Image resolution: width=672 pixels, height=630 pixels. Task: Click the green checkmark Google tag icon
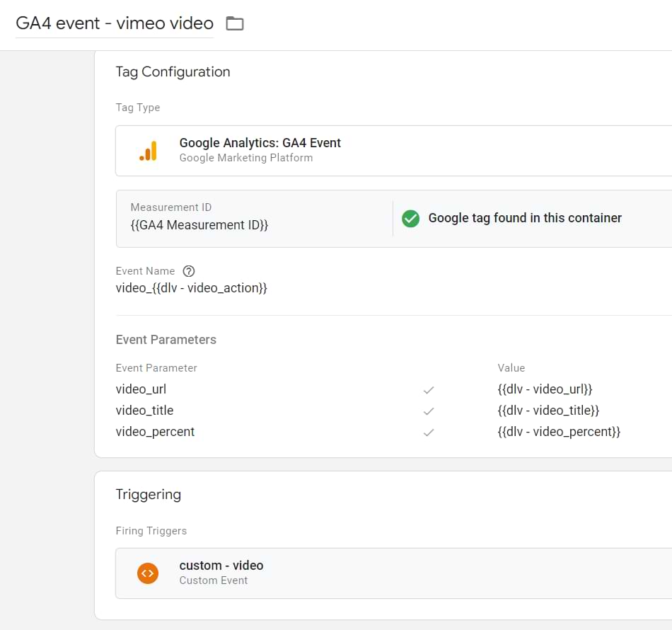coord(410,219)
